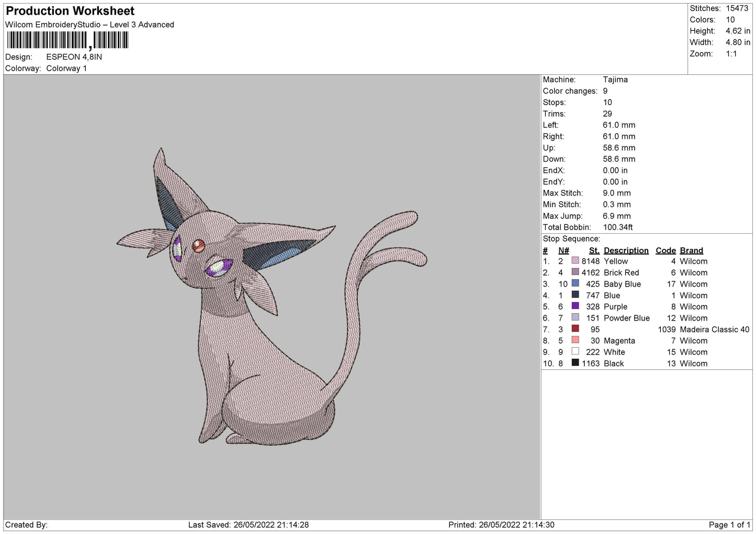The image size is (756, 534).
Task: Click the Blue thread color swatch
Action: pos(576,295)
